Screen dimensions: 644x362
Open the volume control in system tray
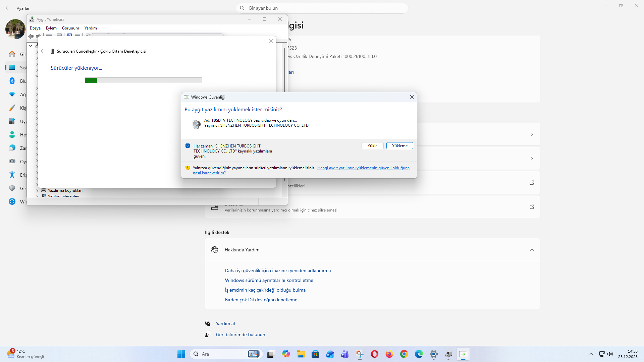coord(610,354)
